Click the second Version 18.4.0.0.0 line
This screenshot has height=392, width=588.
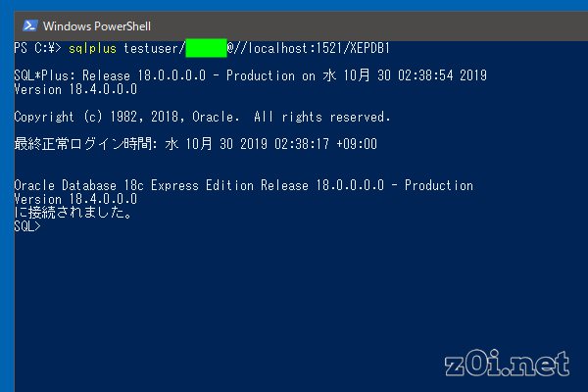pyautogui.click(x=75, y=199)
